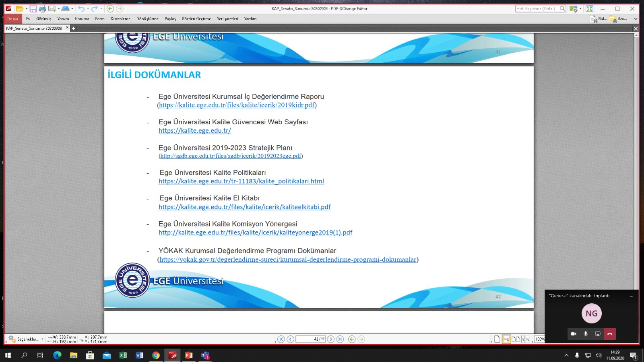The image size is (644, 362).
Task: Open the 2019kidr.pdf report link
Action: [x=237, y=105]
